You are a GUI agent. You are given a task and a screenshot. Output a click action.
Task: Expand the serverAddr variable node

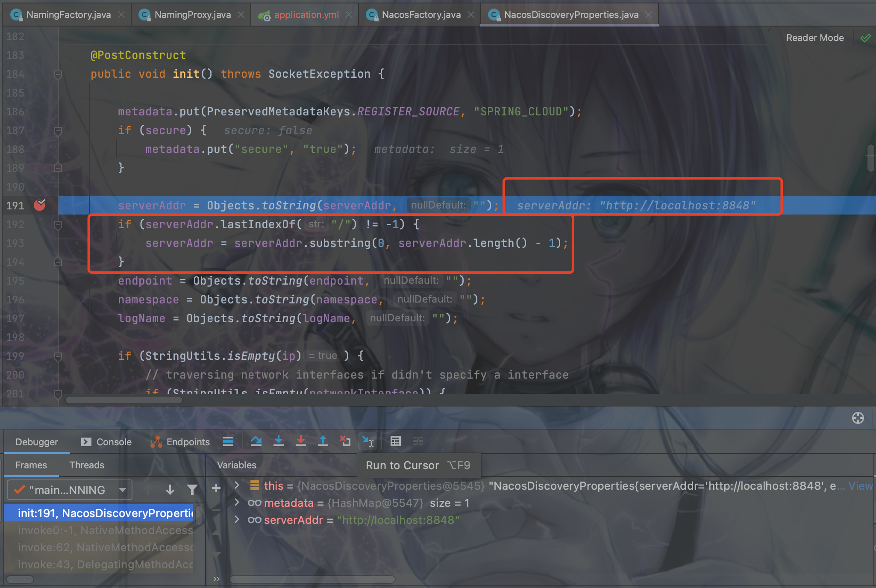click(x=237, y=520)
